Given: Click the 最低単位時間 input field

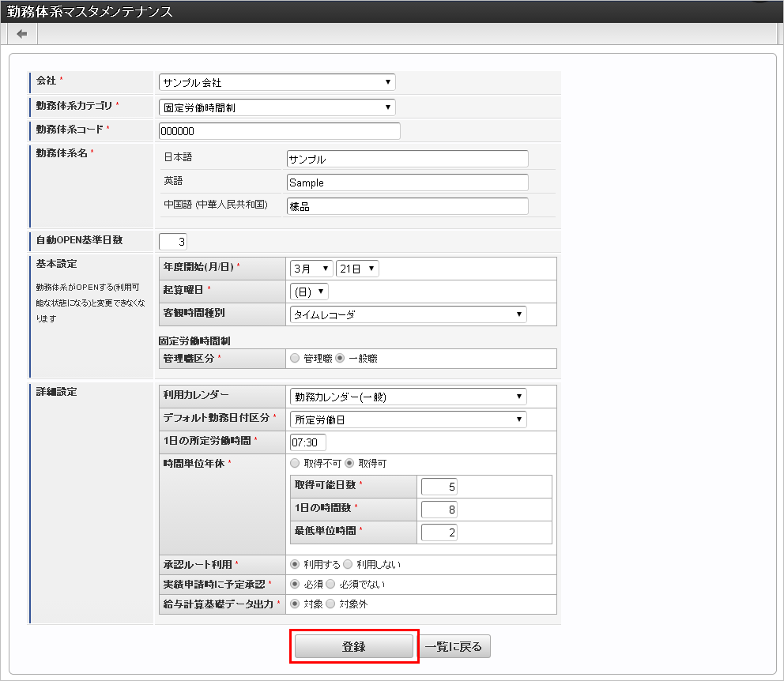Looking at the screenshot, I should (439, 532).
